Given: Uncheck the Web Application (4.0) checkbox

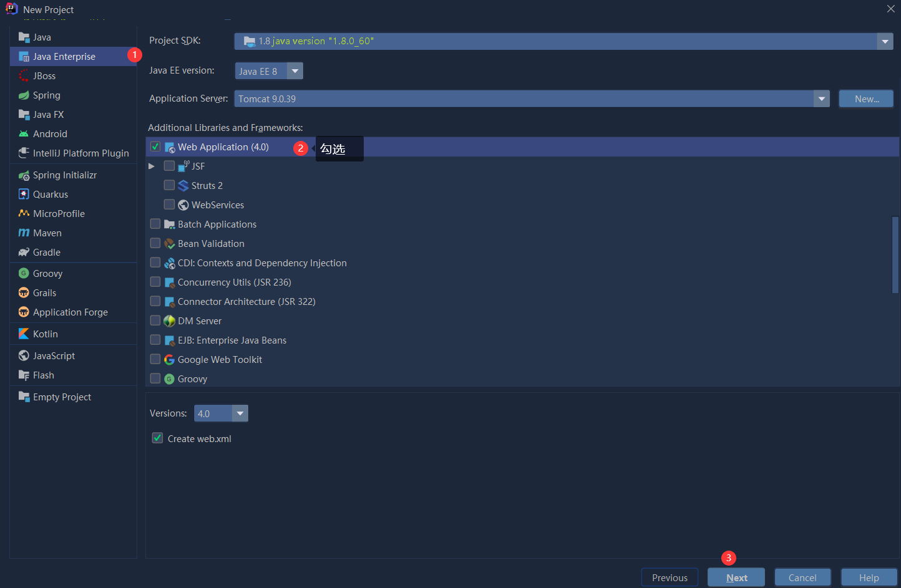Looking at the screenshot, I should pos(155,147).
